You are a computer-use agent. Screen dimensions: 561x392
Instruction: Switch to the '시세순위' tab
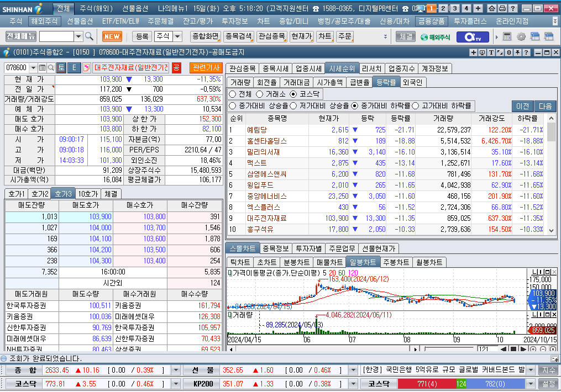tap(342, 68)
